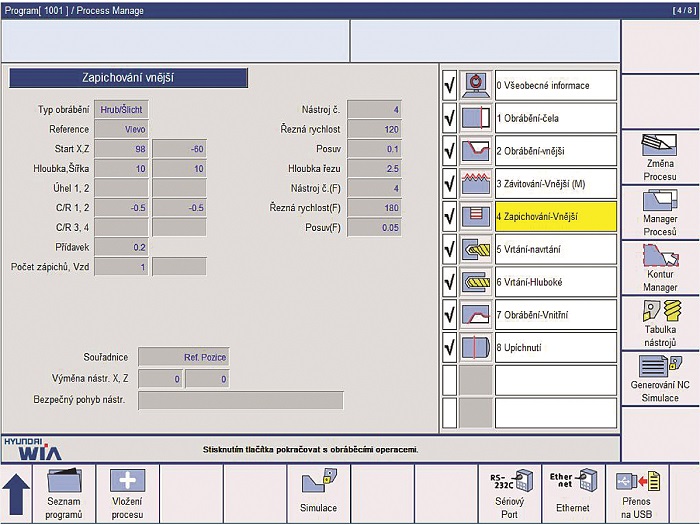This screenshot has height=525, width=700.
Task: Click Řezná rychlost(F) field 180
Action: [375, 208]
